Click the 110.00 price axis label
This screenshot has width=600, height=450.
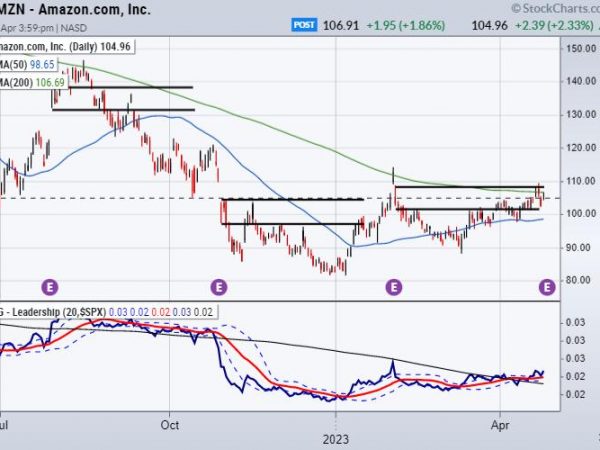coord(581,181)
